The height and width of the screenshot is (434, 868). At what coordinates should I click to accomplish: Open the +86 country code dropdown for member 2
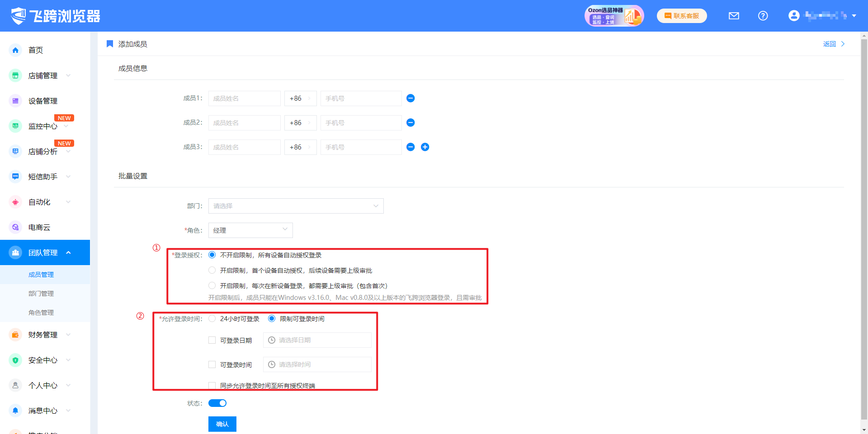(x=300, y=123)
